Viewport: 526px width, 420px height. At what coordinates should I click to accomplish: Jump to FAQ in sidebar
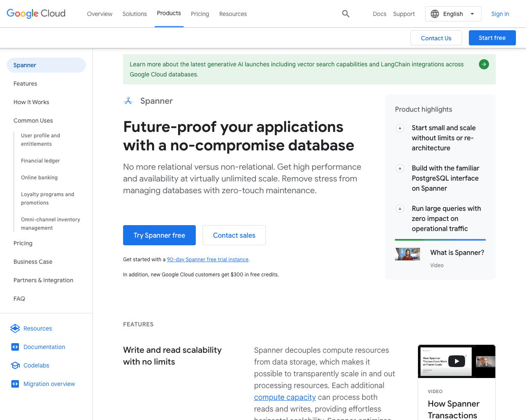19,299
